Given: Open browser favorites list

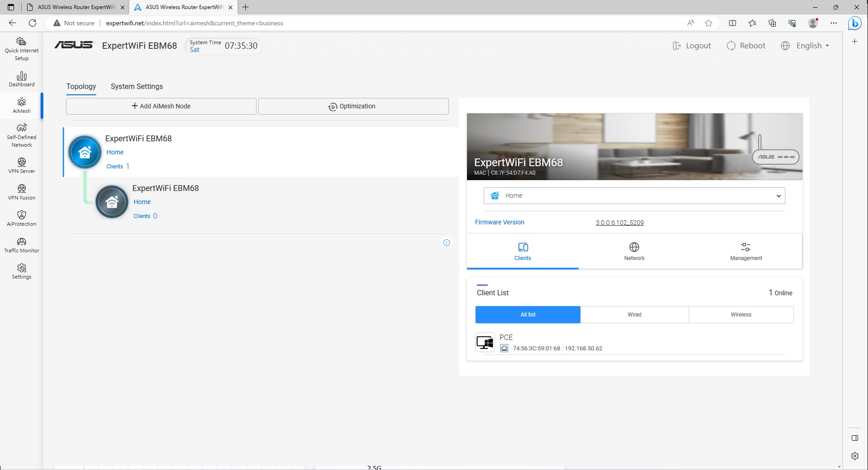Looking at the screenshot, I should click(752, 23).
